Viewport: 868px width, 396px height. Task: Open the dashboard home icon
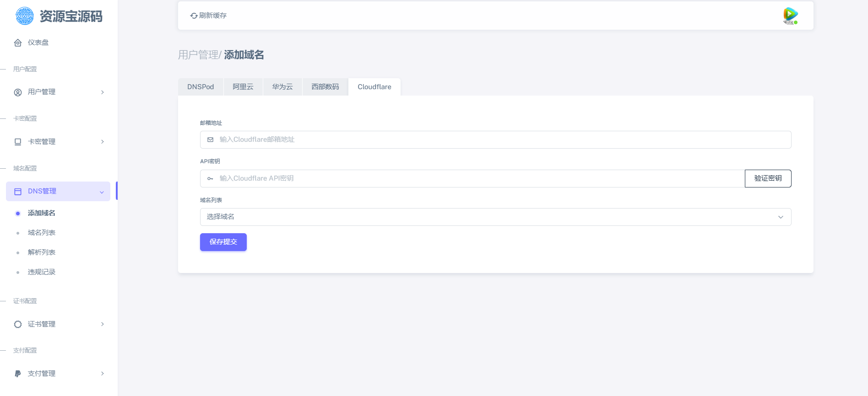click(18, 43)
